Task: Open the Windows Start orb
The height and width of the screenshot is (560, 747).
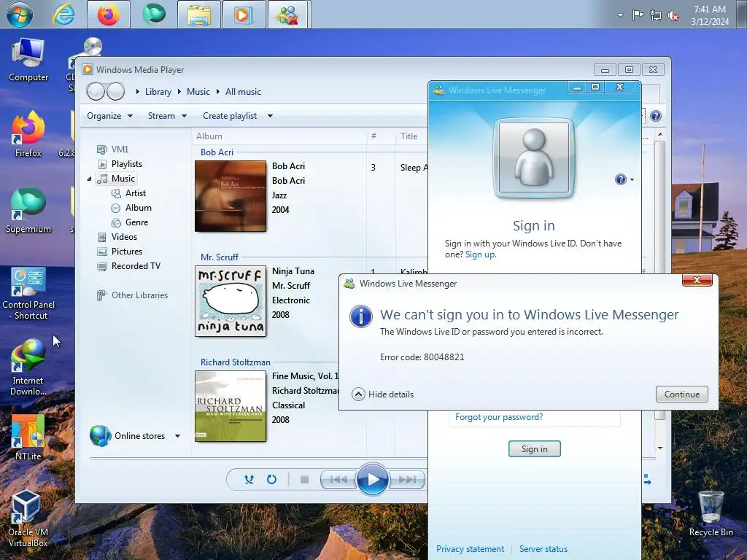Action: point(19,15)
